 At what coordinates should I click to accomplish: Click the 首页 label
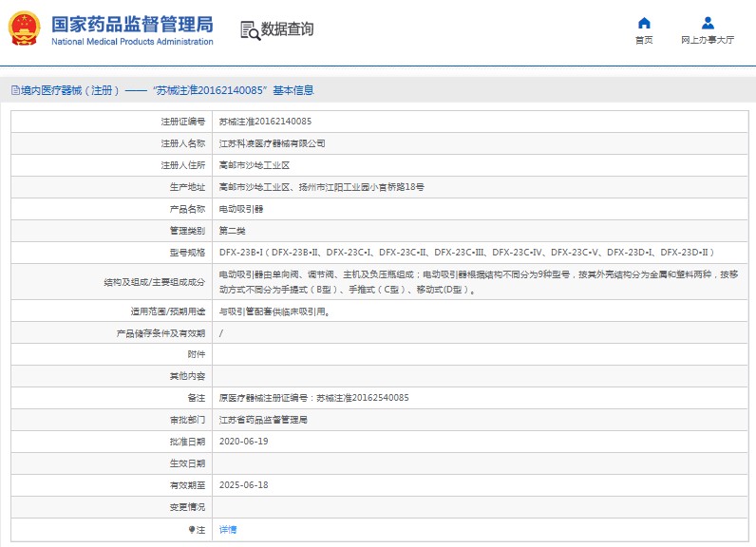tap(644, 40)
